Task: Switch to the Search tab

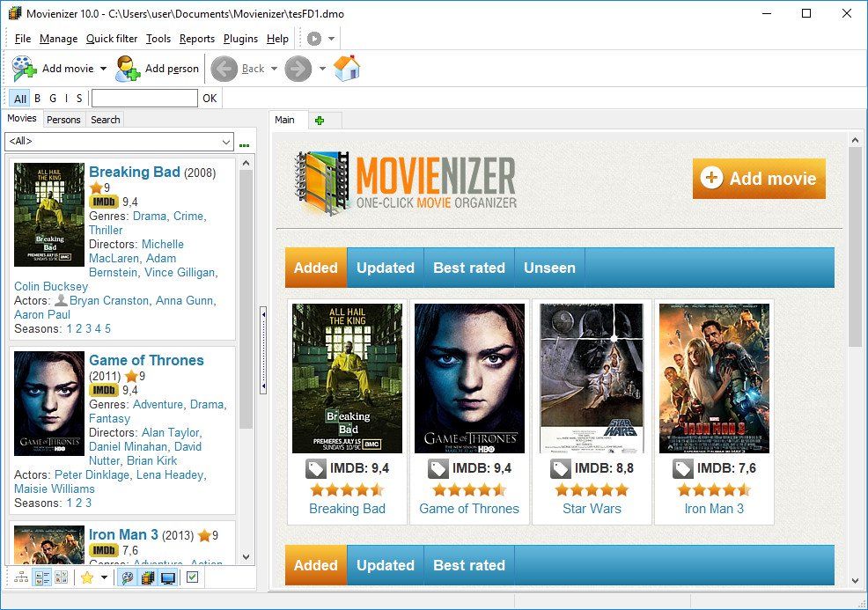Action: [105, 120]
